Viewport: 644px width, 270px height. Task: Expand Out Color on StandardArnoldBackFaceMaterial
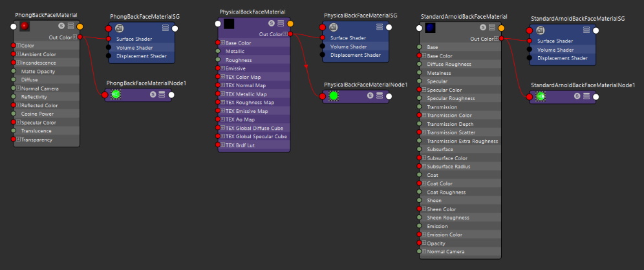(x=496, y=39)
